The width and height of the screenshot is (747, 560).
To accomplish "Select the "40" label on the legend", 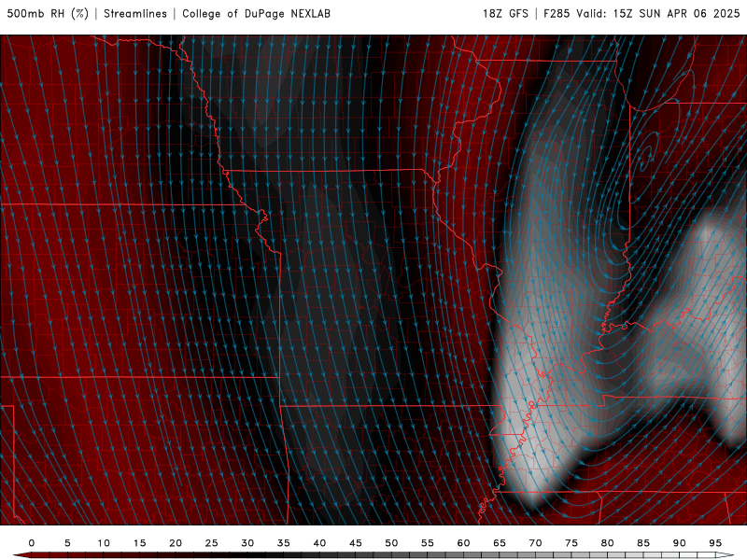I will tap(319, 543).
